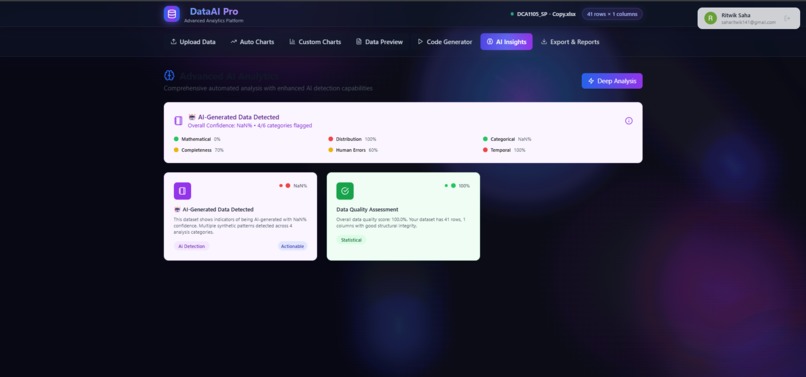Click the purple square icon on AI-Generated card
806x377 pixels.
coord(182,191)
